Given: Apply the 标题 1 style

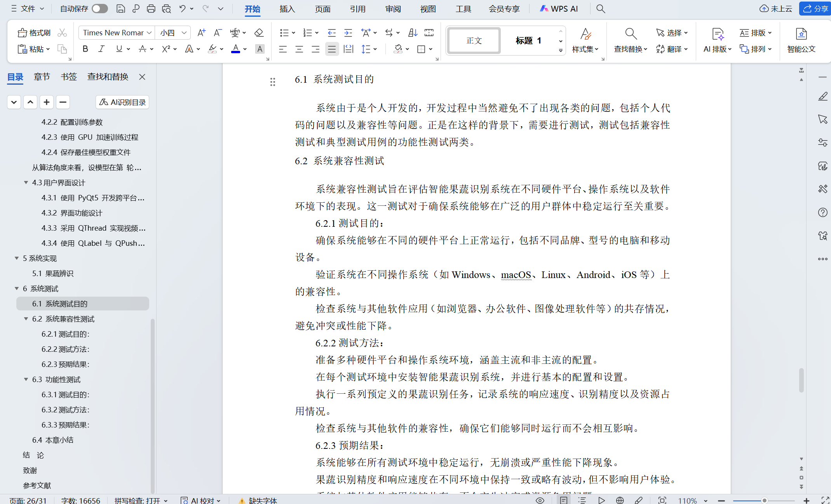Looking at the screenshot, I should point(528,40).
